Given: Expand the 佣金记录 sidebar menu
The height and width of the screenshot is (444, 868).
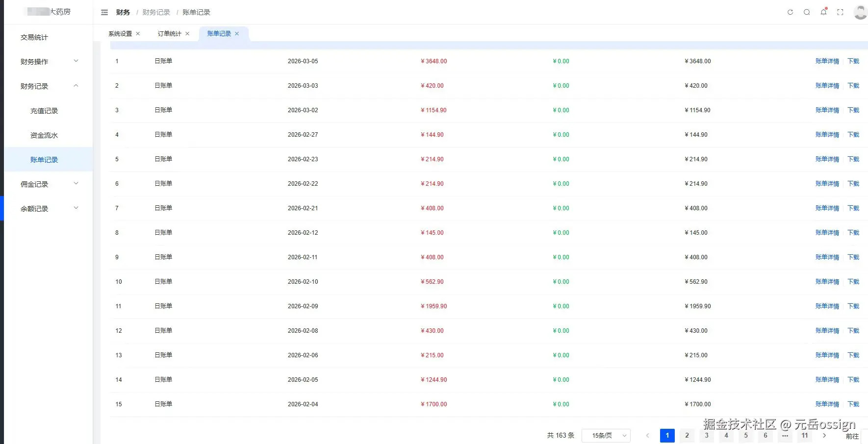Looking at the screenshot, I should pos(49,184).
